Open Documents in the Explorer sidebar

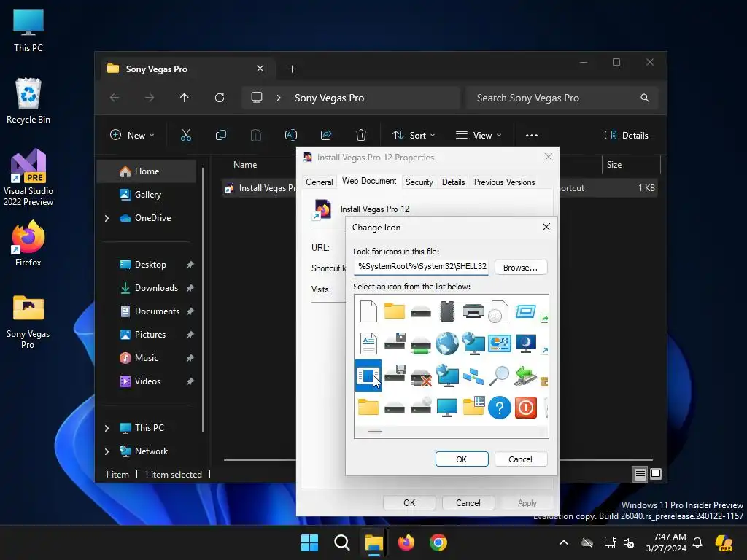[146, 311]
